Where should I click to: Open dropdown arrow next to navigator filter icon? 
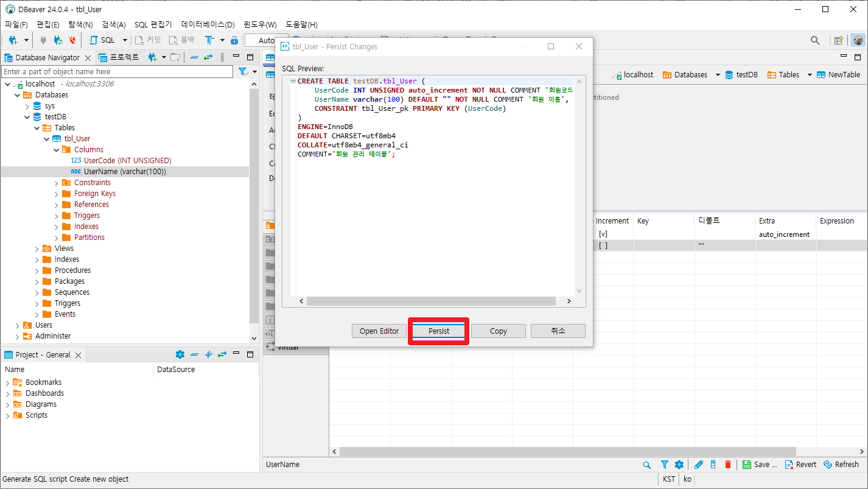click(254, 71)
